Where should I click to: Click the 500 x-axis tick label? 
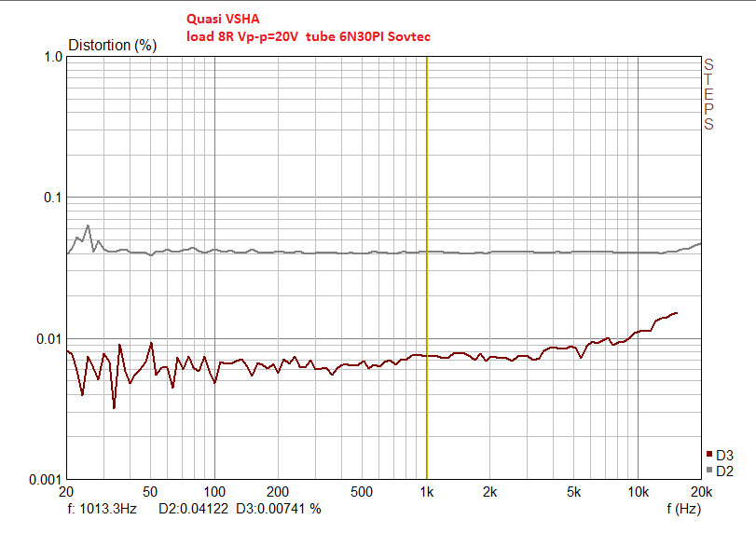click(362, 492)
